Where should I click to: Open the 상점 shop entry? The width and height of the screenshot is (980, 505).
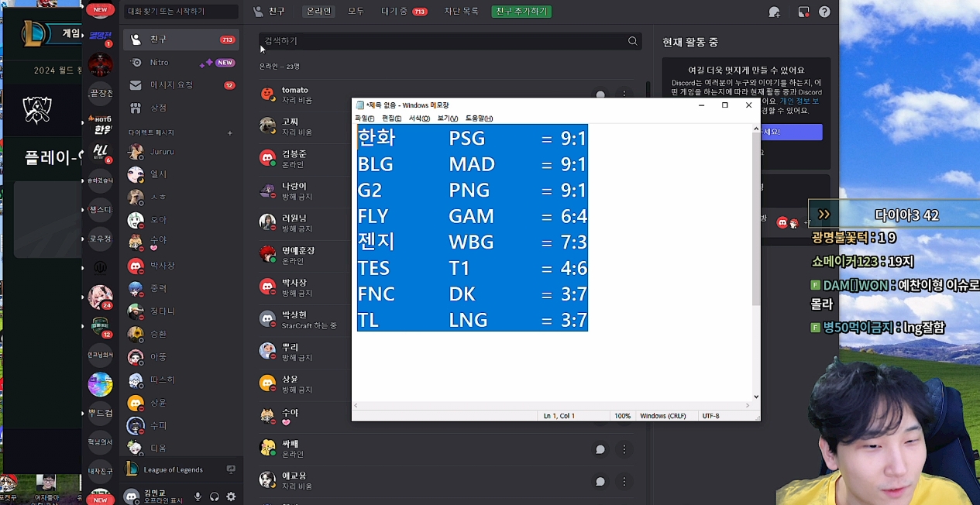pos(158,108)
